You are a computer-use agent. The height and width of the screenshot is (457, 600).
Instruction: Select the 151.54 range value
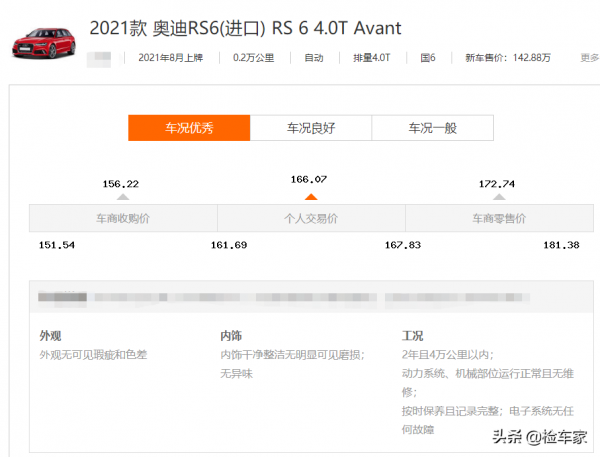[x=57, y=245]
